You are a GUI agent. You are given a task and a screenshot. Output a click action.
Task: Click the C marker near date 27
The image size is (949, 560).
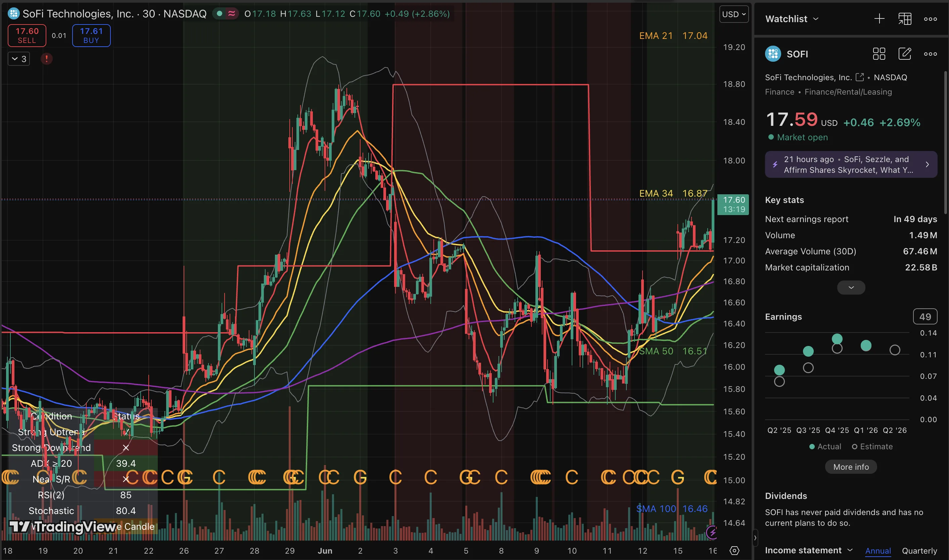[219, 477]
